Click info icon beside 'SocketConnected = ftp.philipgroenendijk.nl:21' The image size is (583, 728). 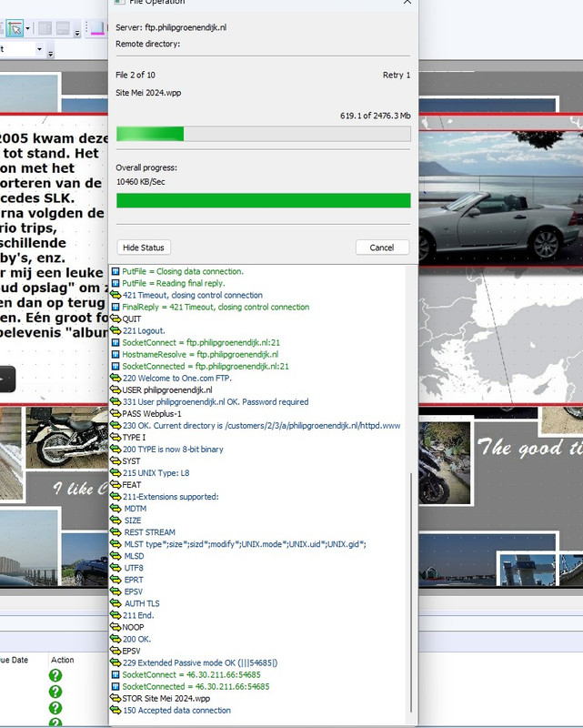[116, 367]
